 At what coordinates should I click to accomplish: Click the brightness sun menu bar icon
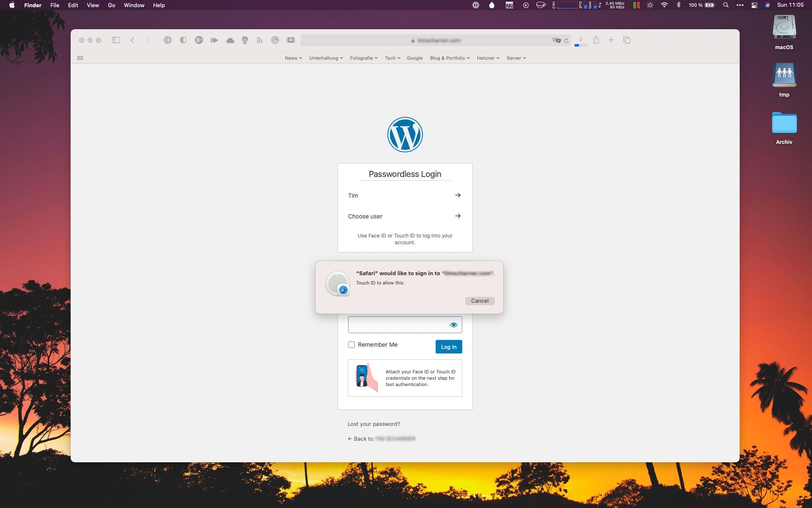tap(650, 5)
